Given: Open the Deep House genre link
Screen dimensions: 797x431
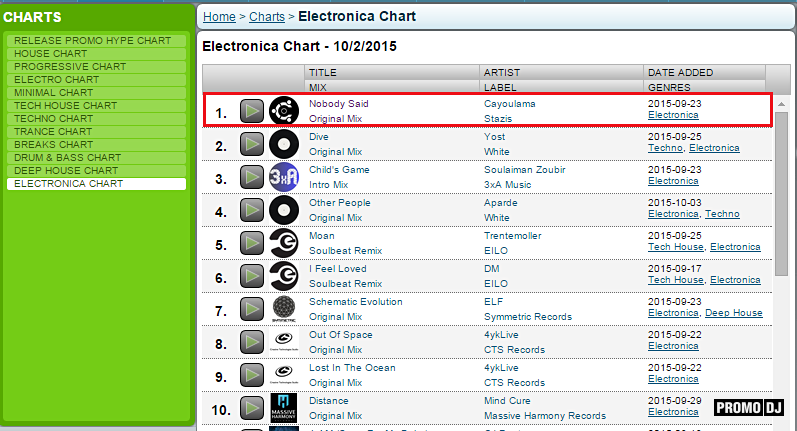Looking at the screenshot, I should tap(734, 313).
